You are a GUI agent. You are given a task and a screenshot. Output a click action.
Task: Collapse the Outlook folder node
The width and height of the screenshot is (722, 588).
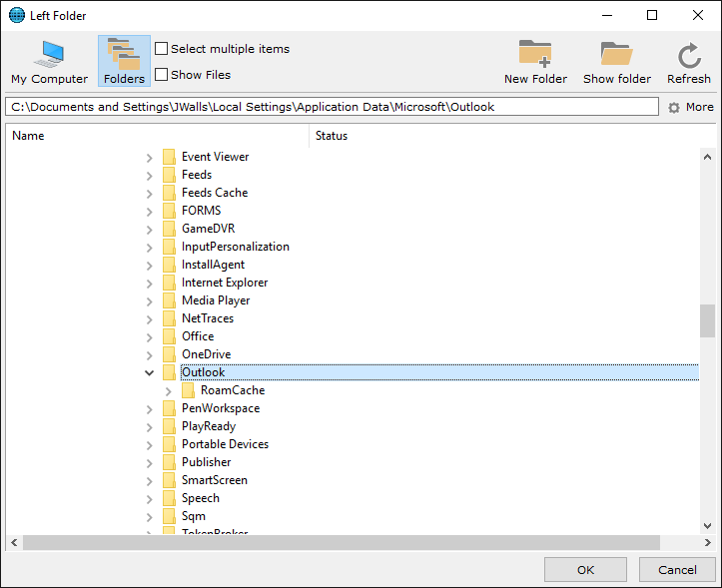[150, 372]
